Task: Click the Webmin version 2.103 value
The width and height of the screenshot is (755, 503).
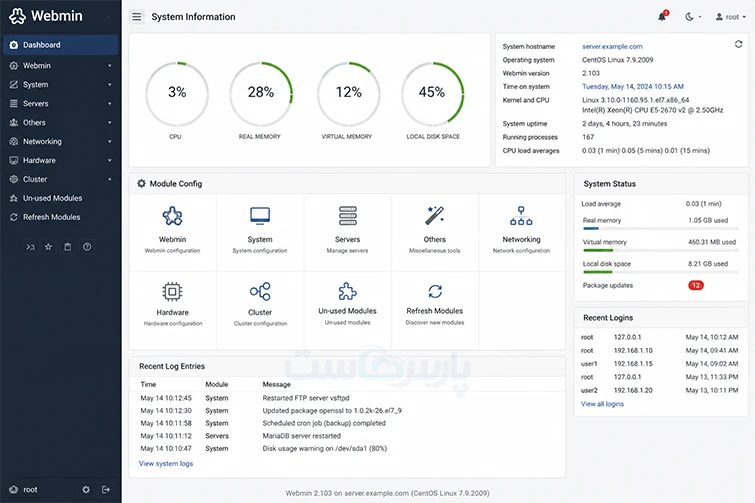Action: tap(591, 73)
